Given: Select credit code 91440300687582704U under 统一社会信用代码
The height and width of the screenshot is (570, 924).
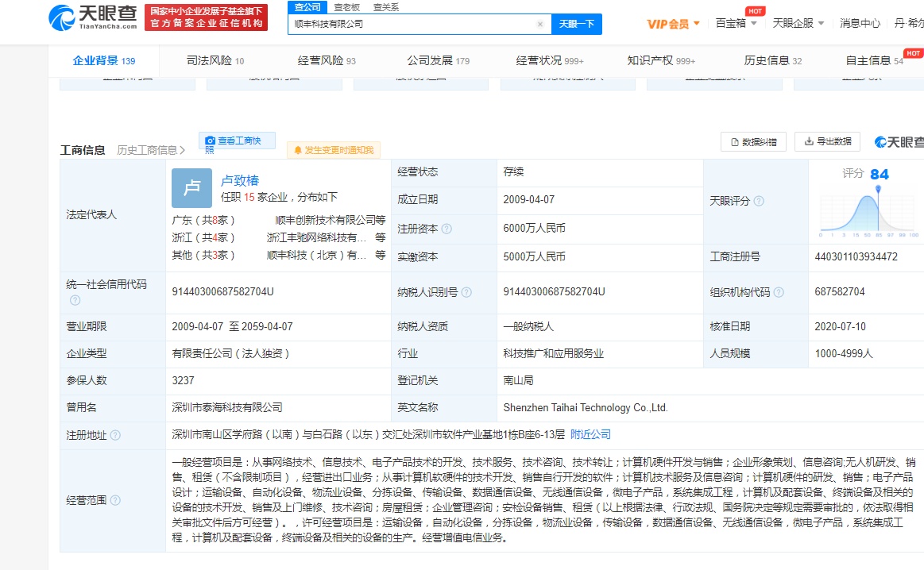Looking at the screenshot, I should 222,292.
